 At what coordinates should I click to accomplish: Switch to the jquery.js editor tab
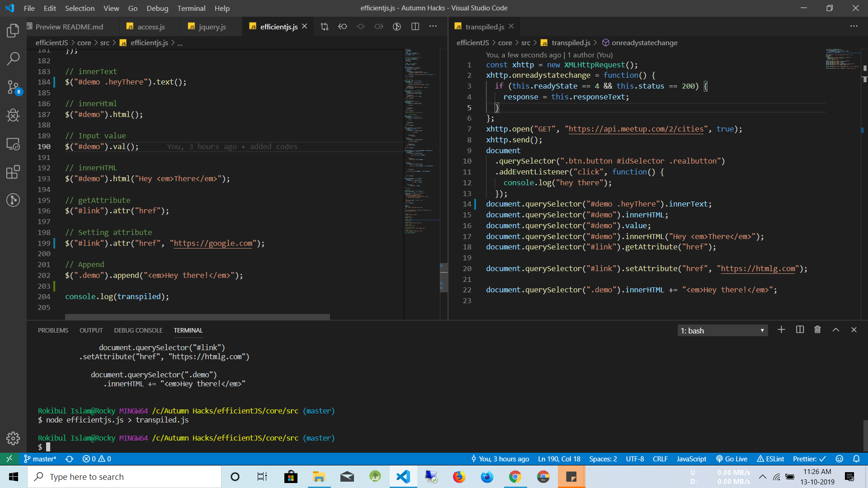pos(212,27)
